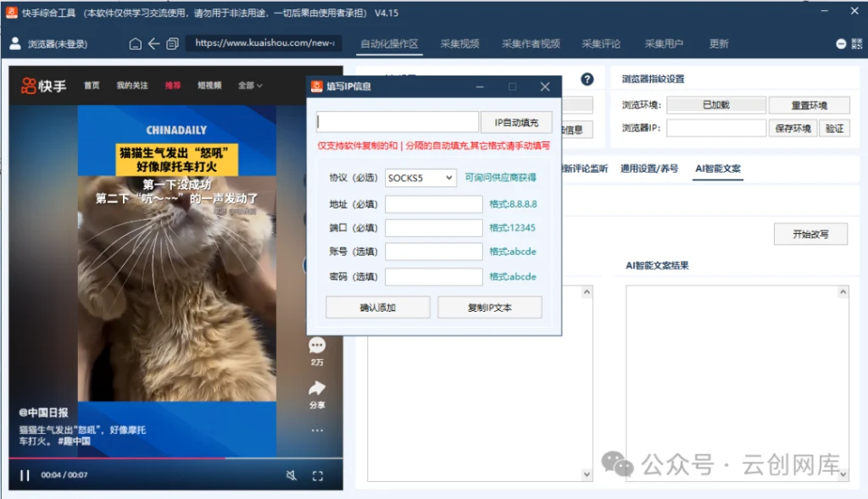
Task: Close the 填写IP信息 dialog
Action: 545,86
